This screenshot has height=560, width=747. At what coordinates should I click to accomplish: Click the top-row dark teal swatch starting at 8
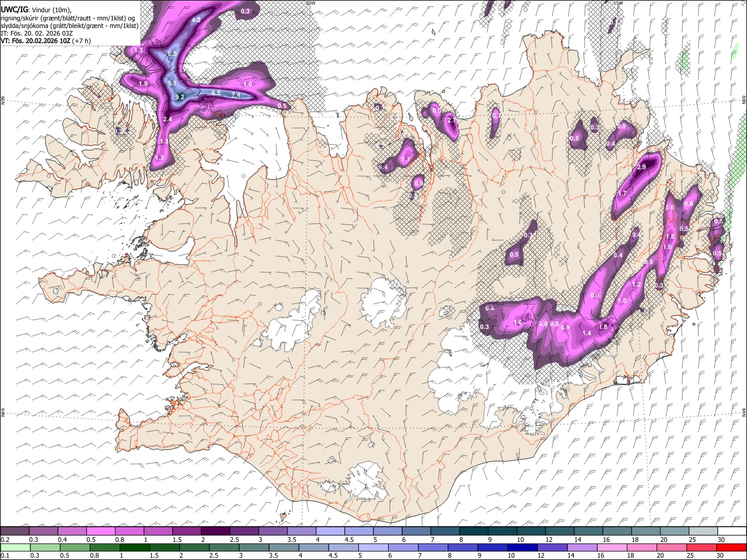click(x=474, y=531)
